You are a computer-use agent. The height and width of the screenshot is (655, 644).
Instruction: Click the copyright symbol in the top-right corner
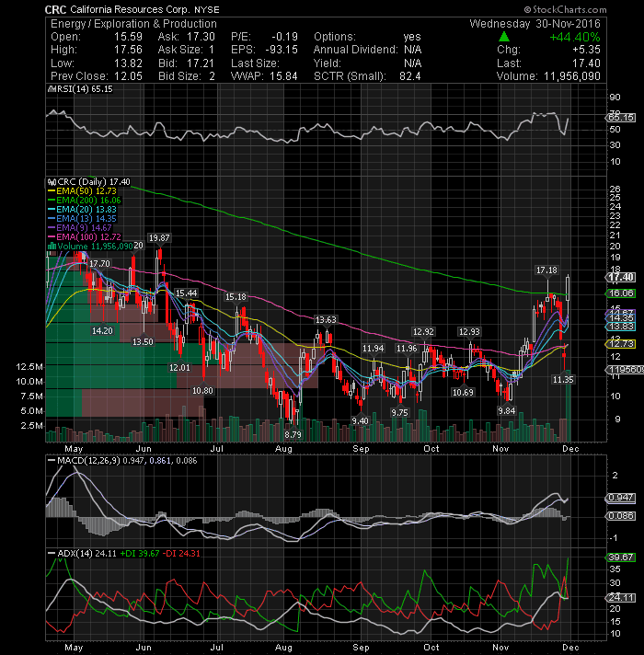(x=528, y=9)
